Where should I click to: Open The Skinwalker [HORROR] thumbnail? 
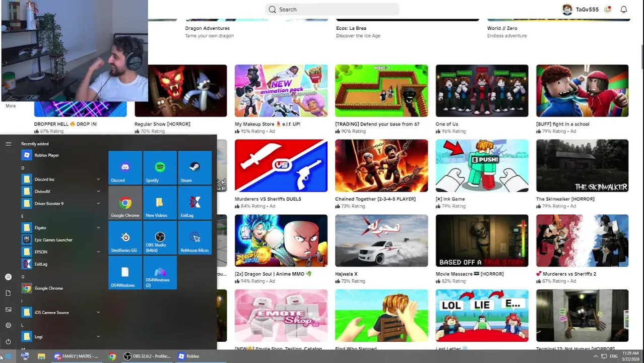(583, 166)
